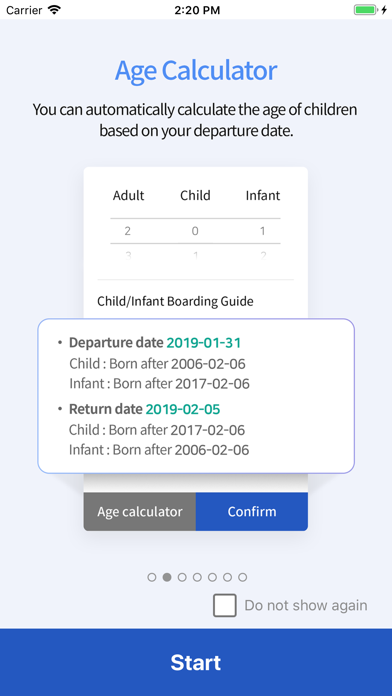Image resolution: width=392 pixels, height=696 pixels.
Task: Click the Confirm button
Action: tap(252, 511)
